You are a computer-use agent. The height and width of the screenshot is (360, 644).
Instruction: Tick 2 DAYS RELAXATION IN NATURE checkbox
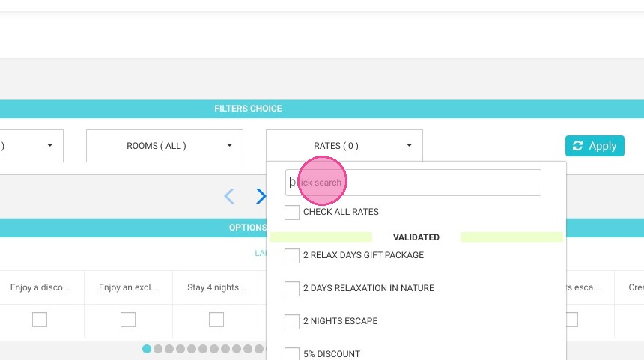click(x=291, y=289)
